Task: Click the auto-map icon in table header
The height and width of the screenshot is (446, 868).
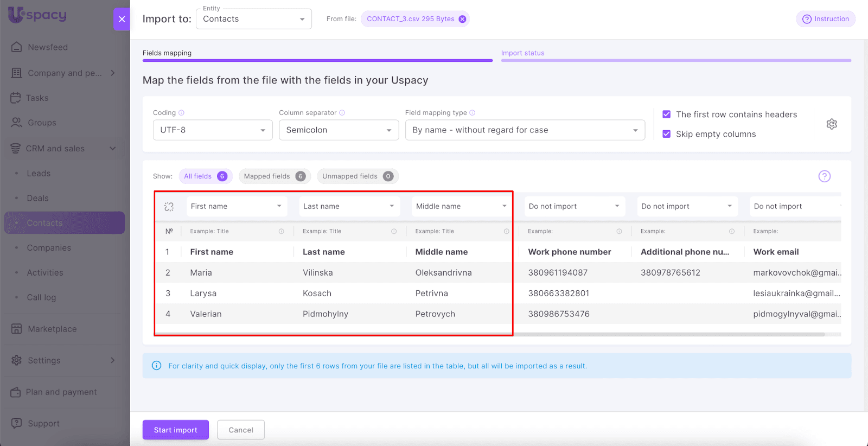Action: click(169, 207)
